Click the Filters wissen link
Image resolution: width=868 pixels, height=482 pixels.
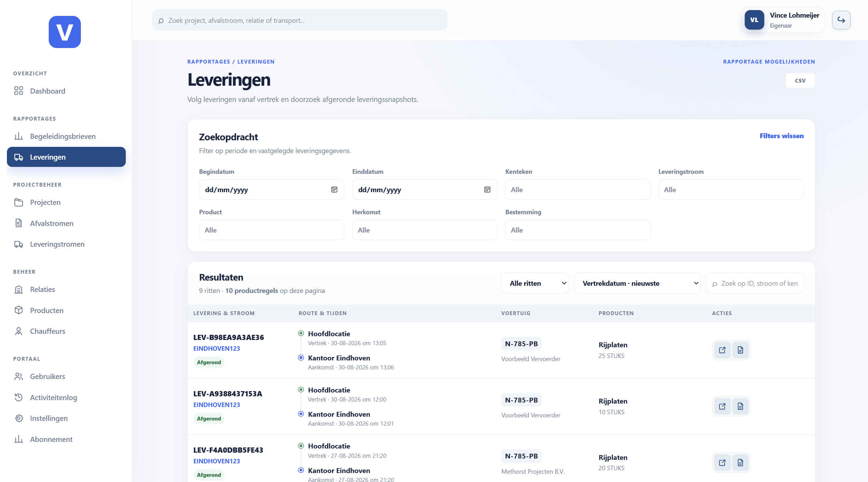click(x=782, y=136)
